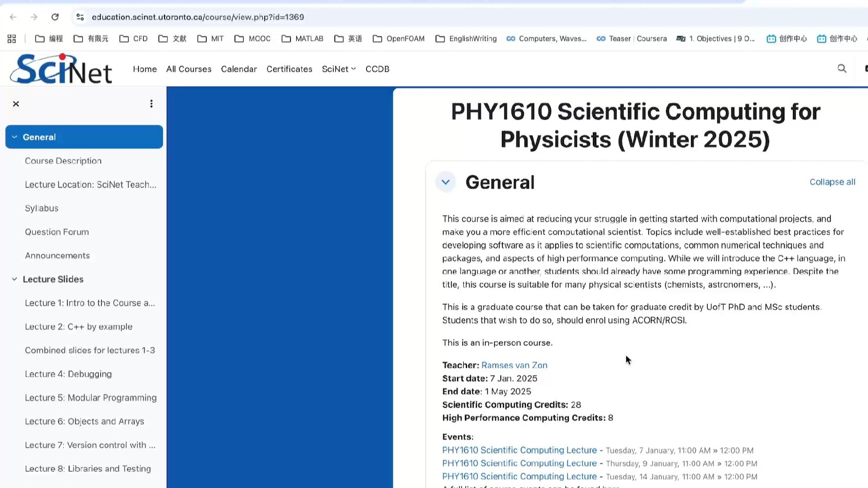Screen dimensions: 868x488
Task: Open the EnglishWriting bookmark folder
Action: click(x=466, y=39)
